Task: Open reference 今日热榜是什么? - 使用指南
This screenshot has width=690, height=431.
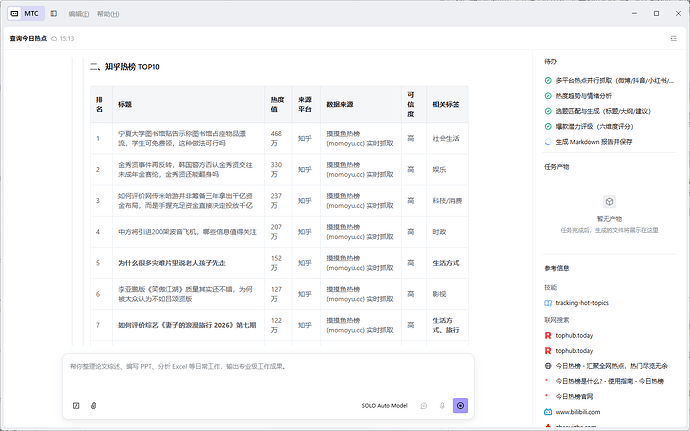Action: [x=609, y=381]
